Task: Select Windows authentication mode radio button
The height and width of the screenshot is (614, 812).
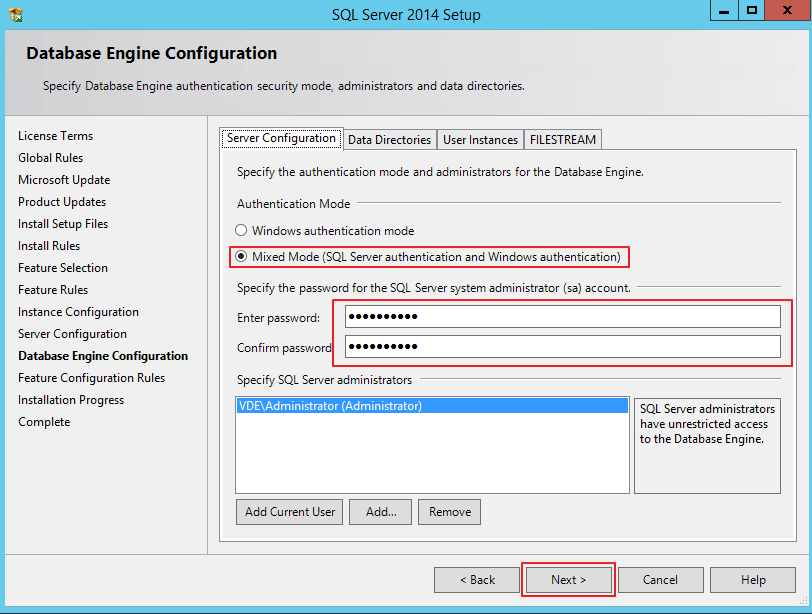Action: (241, 230)
